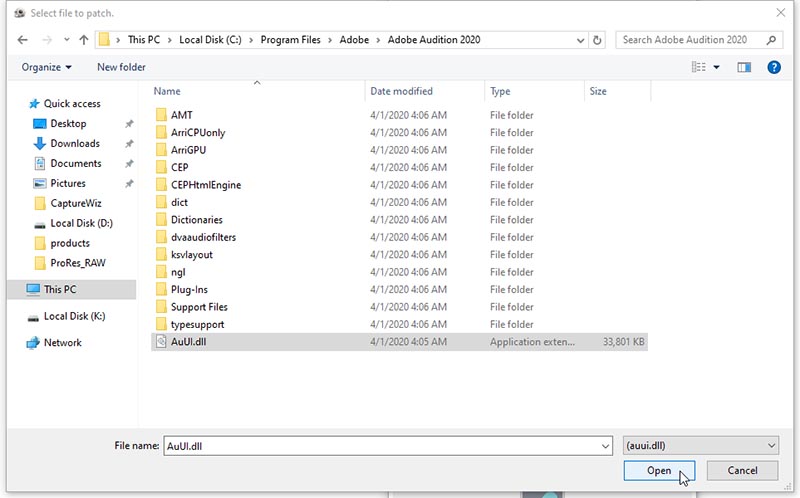Screen dimensions: 800x498
Task: Click the Cancel button
Action: tap(742, 470)
